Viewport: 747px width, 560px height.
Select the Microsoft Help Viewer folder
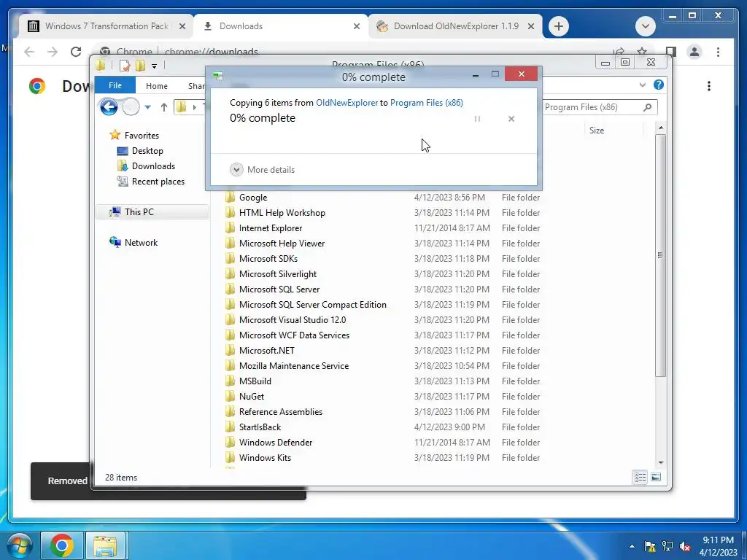point(282,244)
